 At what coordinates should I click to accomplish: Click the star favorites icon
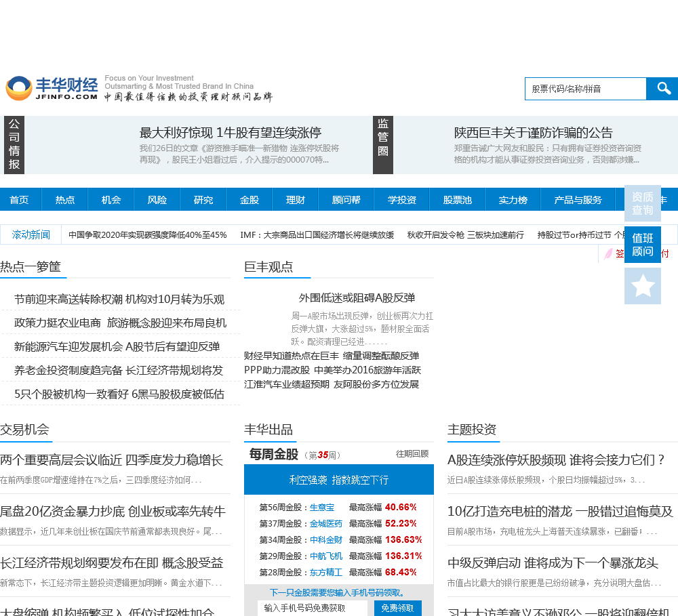643,286
